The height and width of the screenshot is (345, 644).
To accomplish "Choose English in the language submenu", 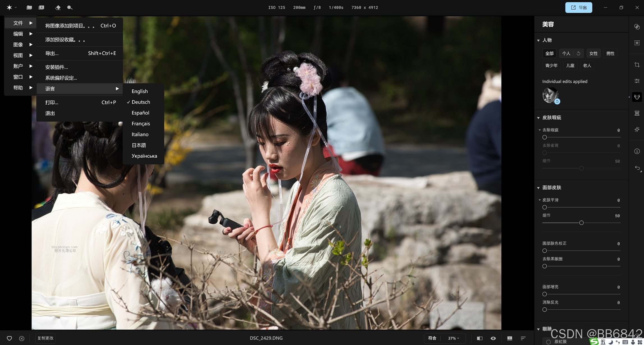I will (x=139, y=91).
